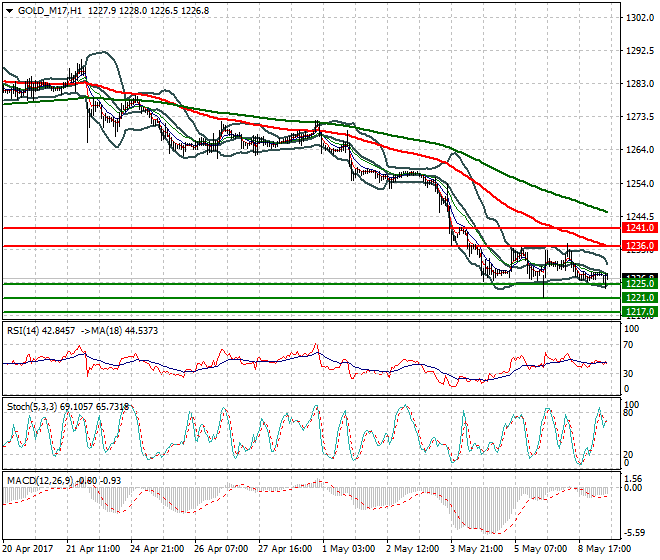Click the 1264.0 value on price axis
Image resolution: width=660 pixels, height=560 pixels.
click(640, 151)
